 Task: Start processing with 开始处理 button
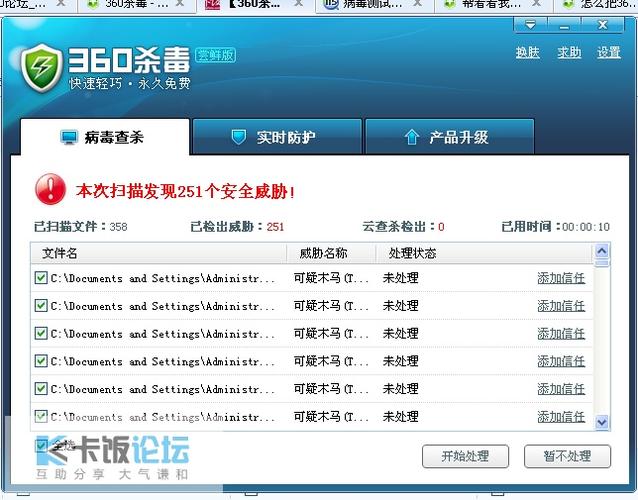[465, 456]
